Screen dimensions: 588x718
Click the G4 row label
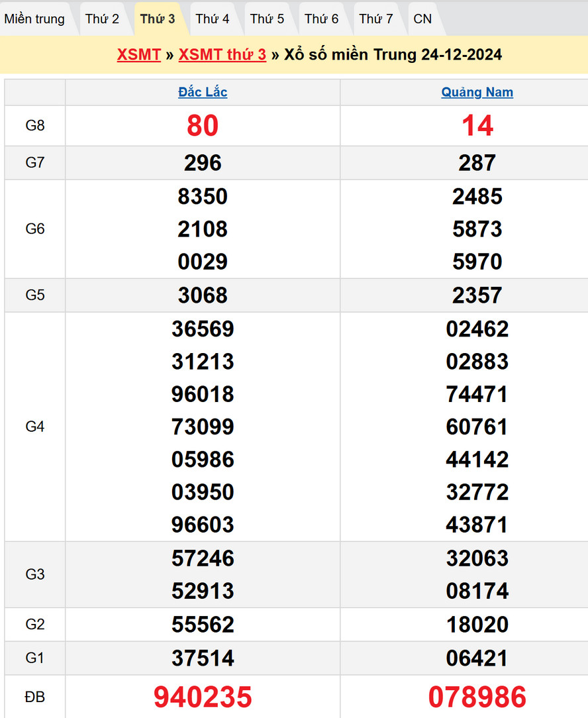[x=35, y=427]
